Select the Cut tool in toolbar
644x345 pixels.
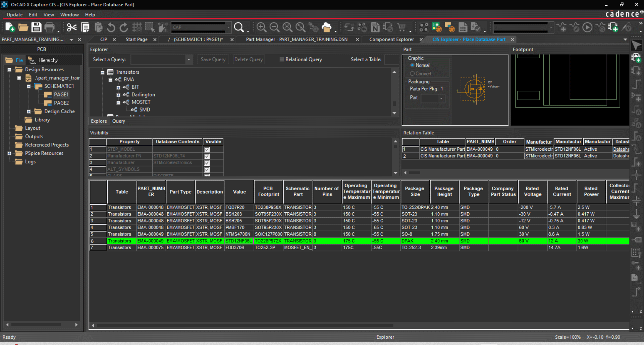(x=71, y=27)
